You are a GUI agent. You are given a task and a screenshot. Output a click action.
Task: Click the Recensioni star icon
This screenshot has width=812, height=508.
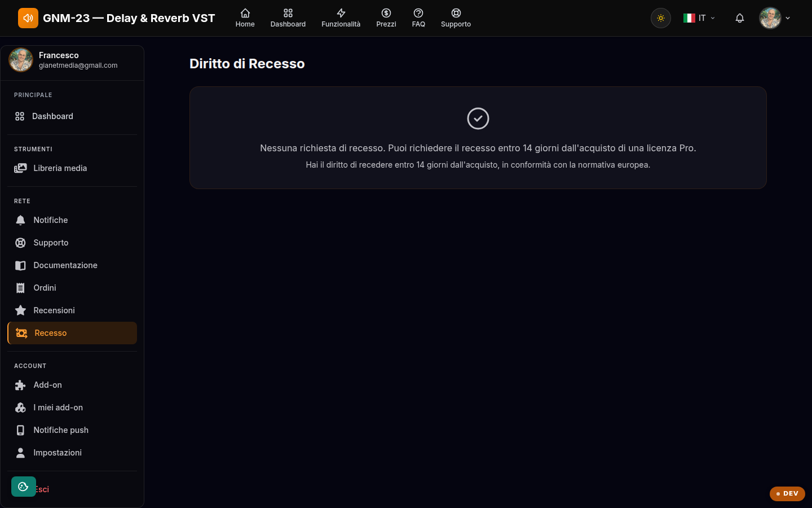coord(20,310)
